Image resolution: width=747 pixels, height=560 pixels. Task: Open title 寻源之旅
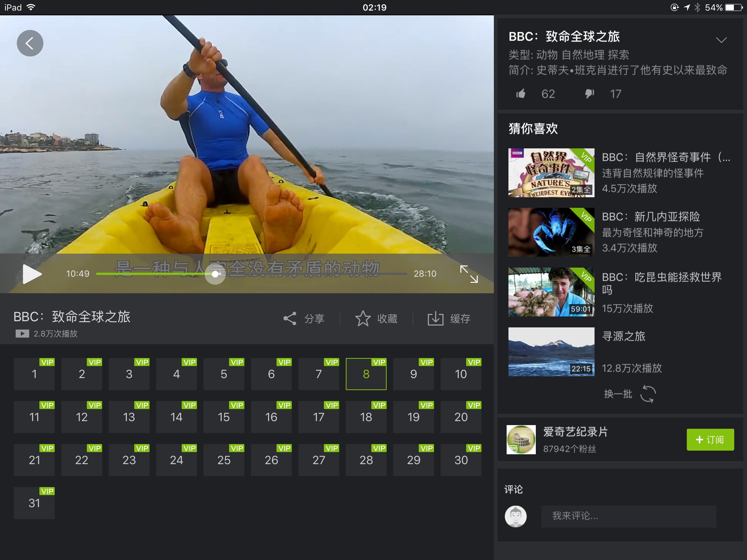point(623,336)
